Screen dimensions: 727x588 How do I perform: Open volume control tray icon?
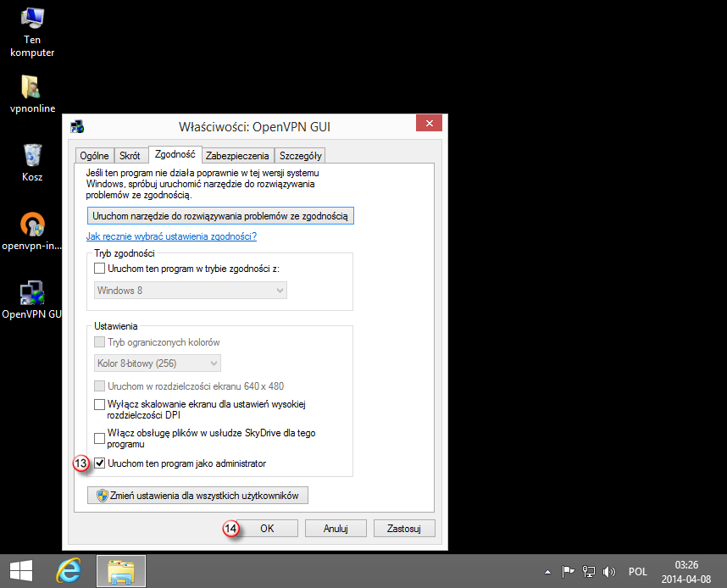[608, 572]
